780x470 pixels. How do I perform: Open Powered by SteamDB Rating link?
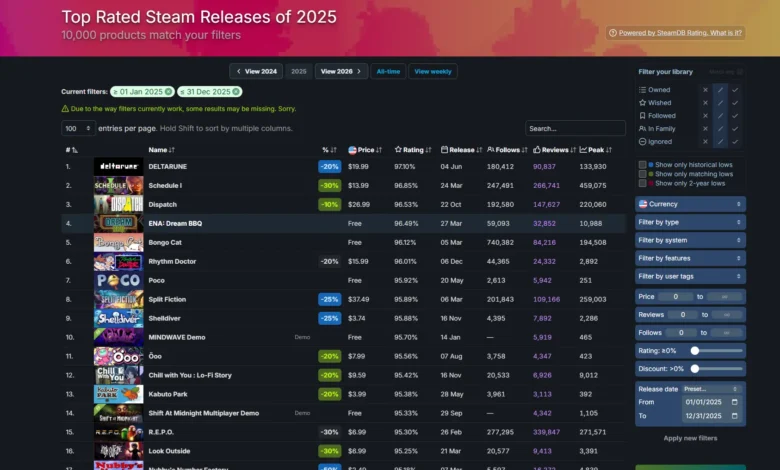coord(680,33)
